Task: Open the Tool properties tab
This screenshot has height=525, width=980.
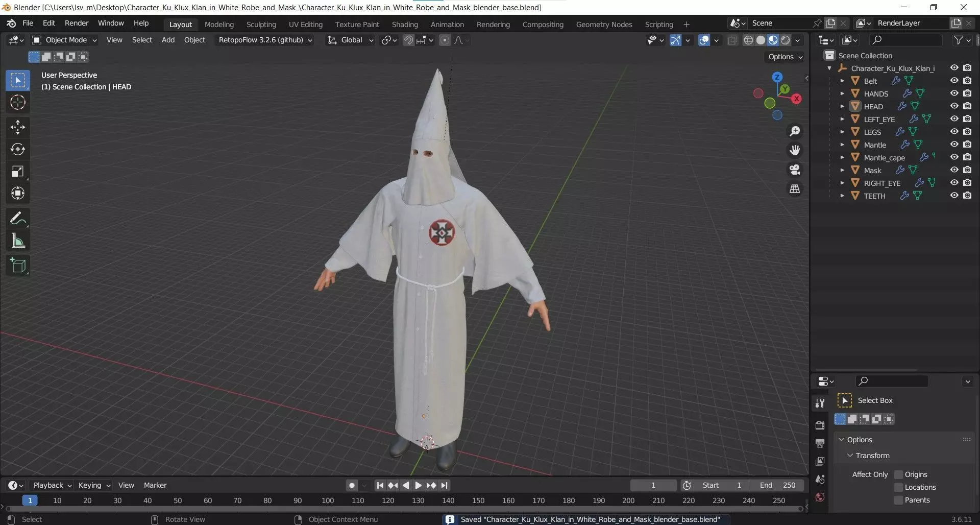Action: (x=820, y=403)
